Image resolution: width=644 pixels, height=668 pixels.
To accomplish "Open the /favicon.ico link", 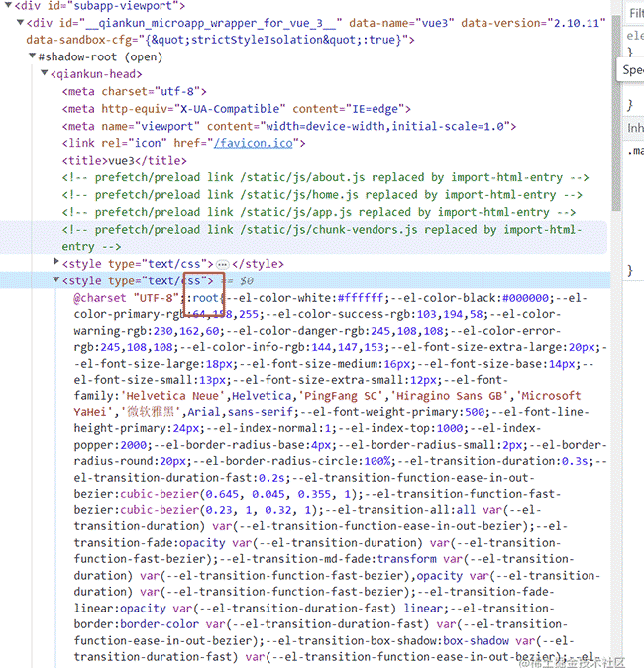I will click(254, 143).
